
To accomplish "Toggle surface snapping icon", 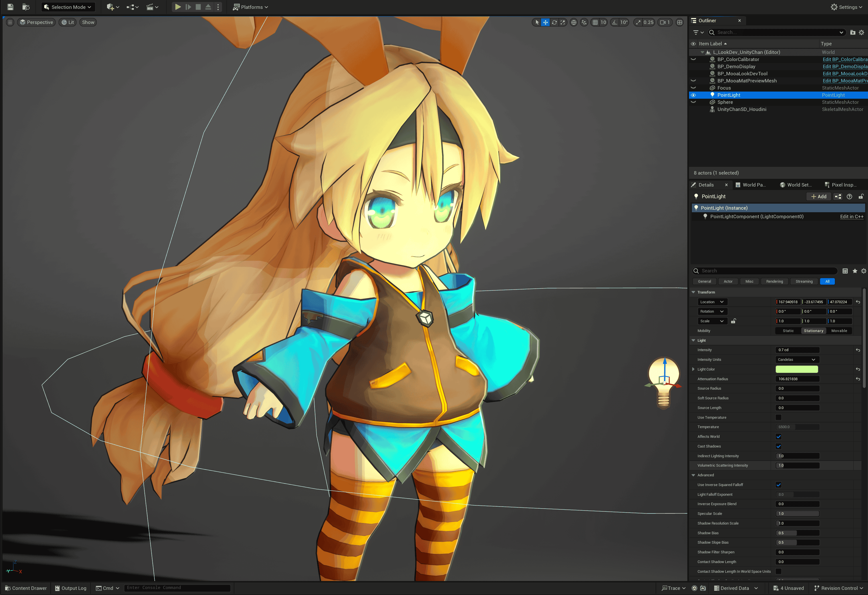I will tap(584, 23).
